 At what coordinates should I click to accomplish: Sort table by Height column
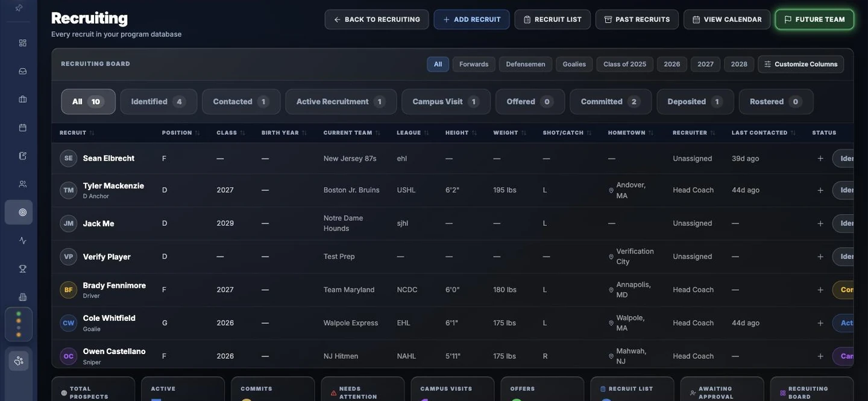[x=461, y=132]
